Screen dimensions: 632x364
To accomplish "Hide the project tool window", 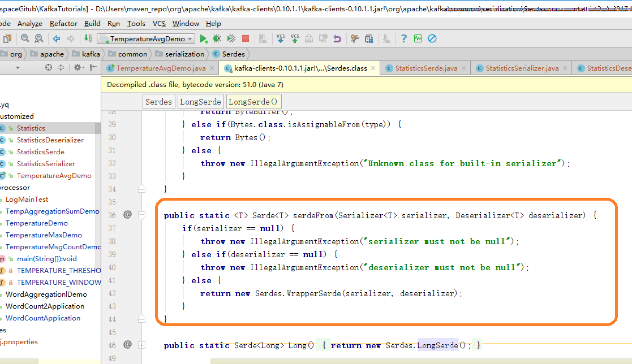I will [x=93, y=68].
